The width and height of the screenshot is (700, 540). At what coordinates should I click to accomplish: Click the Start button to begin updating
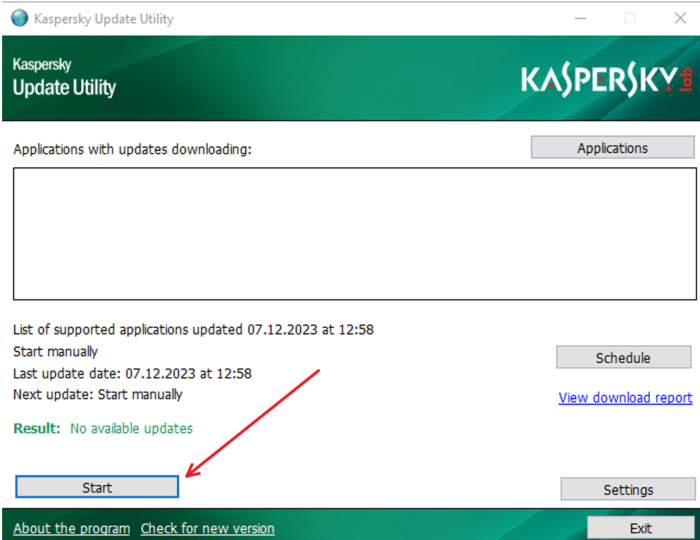97,487
